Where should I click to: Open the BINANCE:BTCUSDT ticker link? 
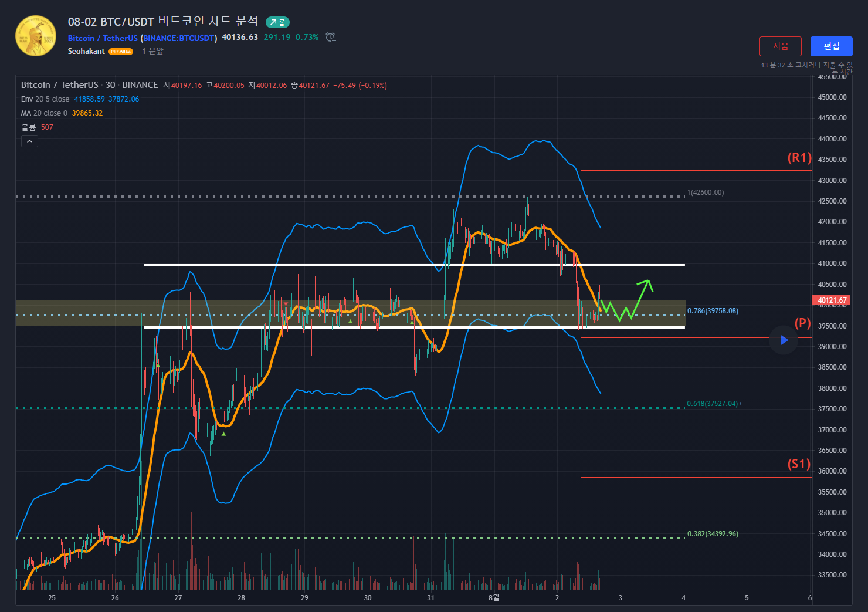point(180,38)
